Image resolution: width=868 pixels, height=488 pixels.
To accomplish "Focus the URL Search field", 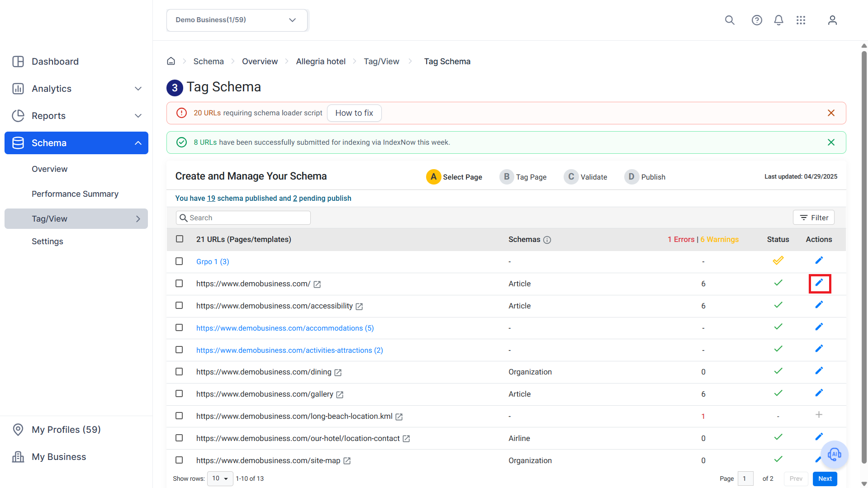I will 243,218.
